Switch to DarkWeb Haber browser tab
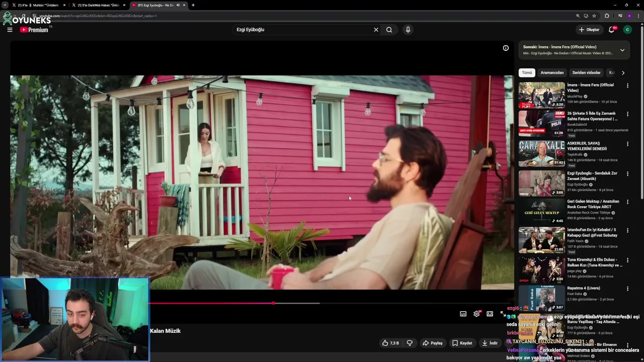Image resolution: width=644 pixels, height=362 pixels. (x=98, y=5)
